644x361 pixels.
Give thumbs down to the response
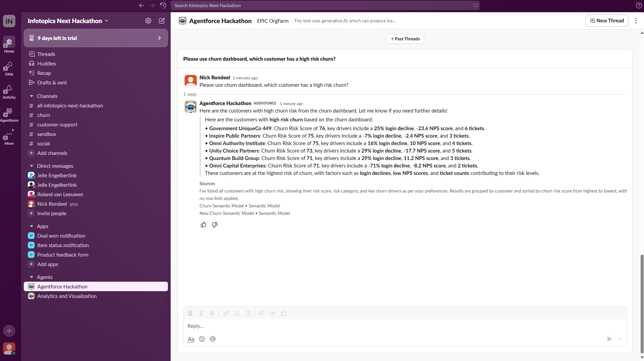[x=215, y=225]
